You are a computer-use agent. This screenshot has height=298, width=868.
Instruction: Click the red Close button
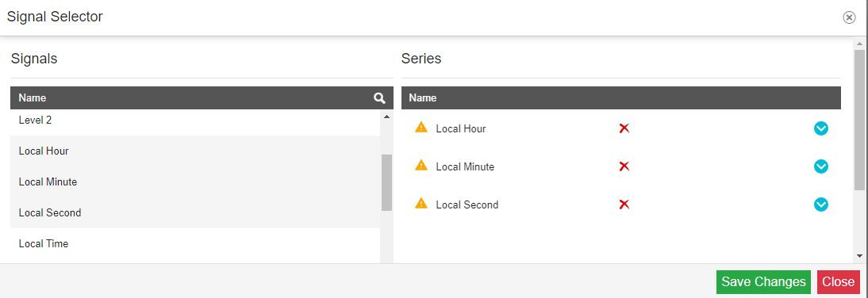pos(838,282)
